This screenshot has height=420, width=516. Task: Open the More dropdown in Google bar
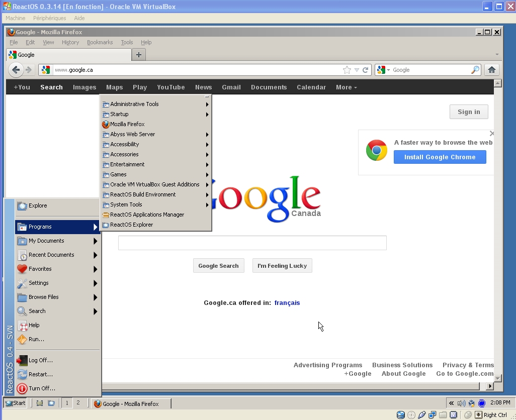click(346, 87)
